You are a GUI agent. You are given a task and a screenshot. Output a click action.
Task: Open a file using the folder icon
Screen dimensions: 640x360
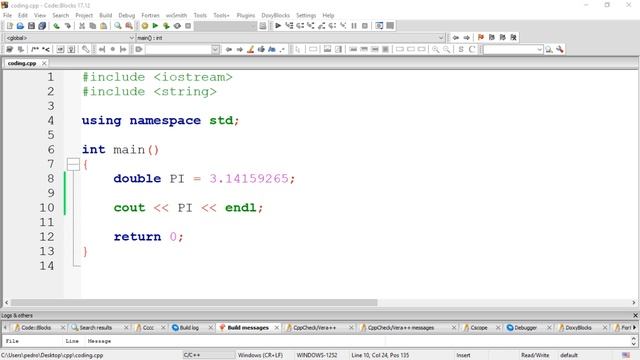[x=20, y=26]
